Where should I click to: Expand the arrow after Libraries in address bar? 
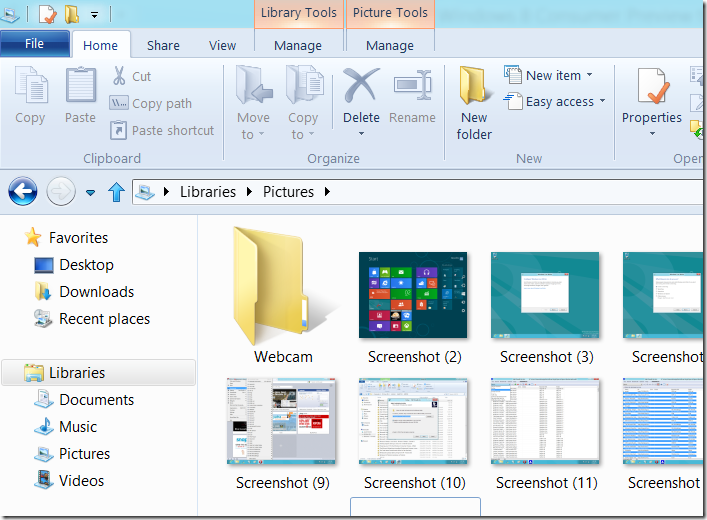click(249, 192)
